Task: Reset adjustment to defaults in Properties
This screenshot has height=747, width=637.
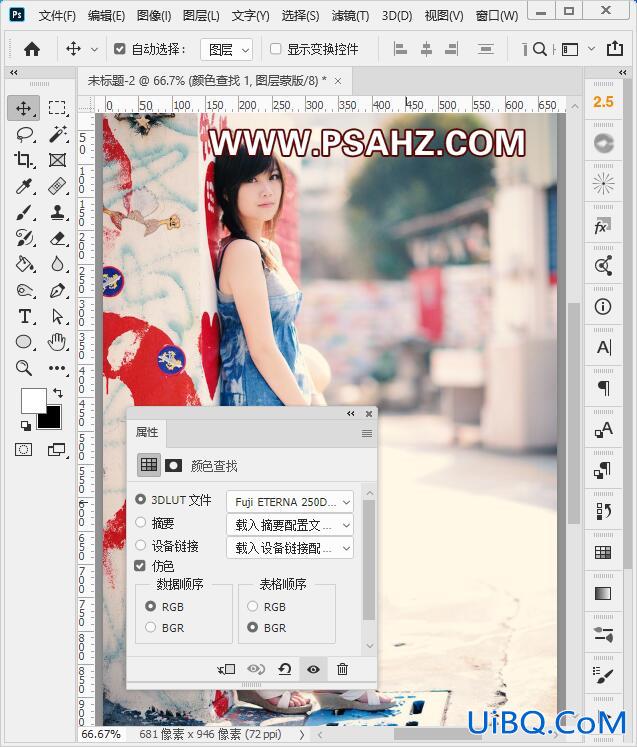Action: tap(284, 669)
